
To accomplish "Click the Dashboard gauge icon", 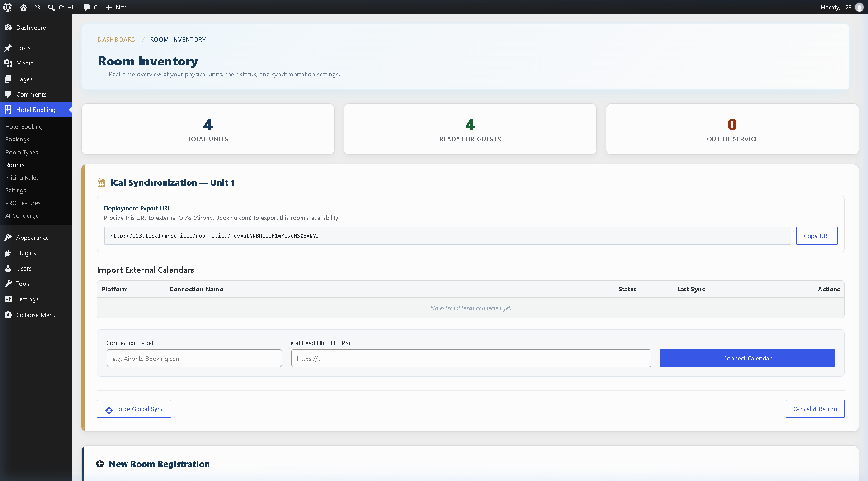I will 8,28.
